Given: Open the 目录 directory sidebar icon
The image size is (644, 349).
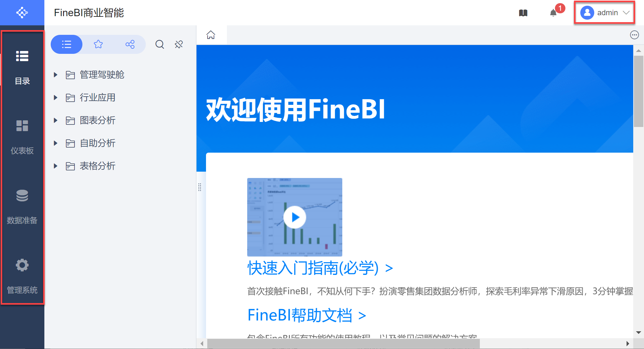Looking at the screenshot, I should [22, 56].
